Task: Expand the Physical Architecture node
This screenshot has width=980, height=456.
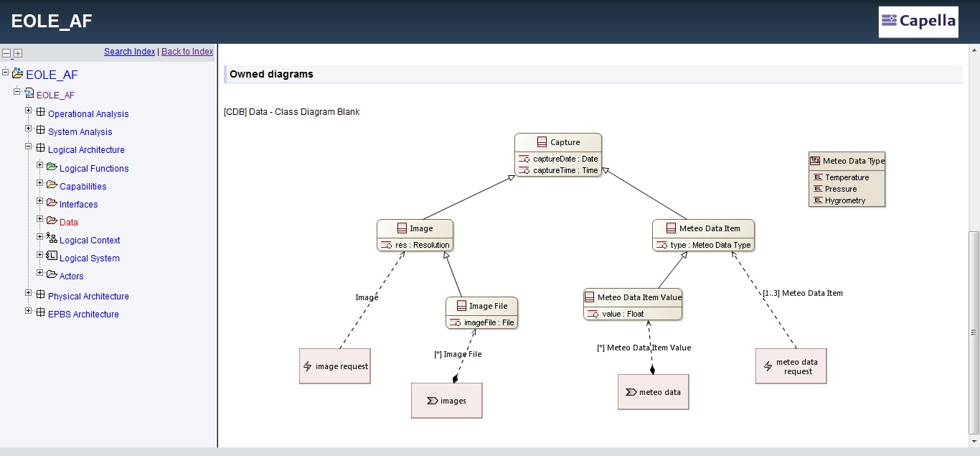Action: click(x=29, y=293)
